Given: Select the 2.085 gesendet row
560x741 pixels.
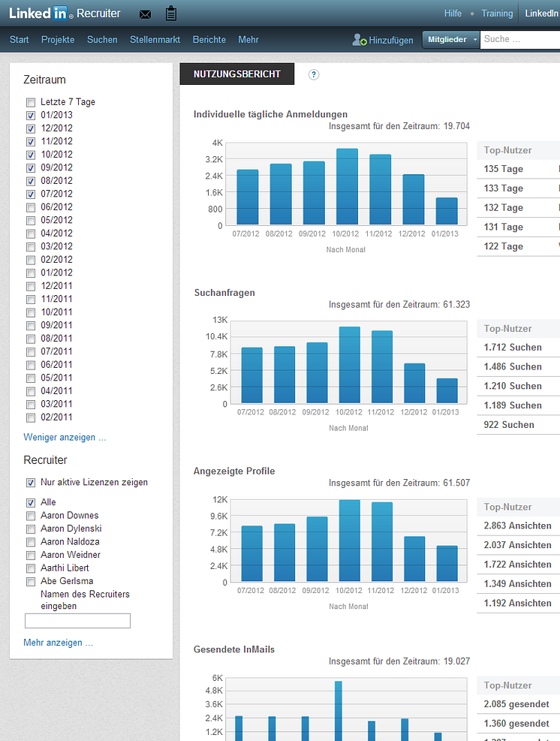Looking at the screenshot, I should click(519, 704).
